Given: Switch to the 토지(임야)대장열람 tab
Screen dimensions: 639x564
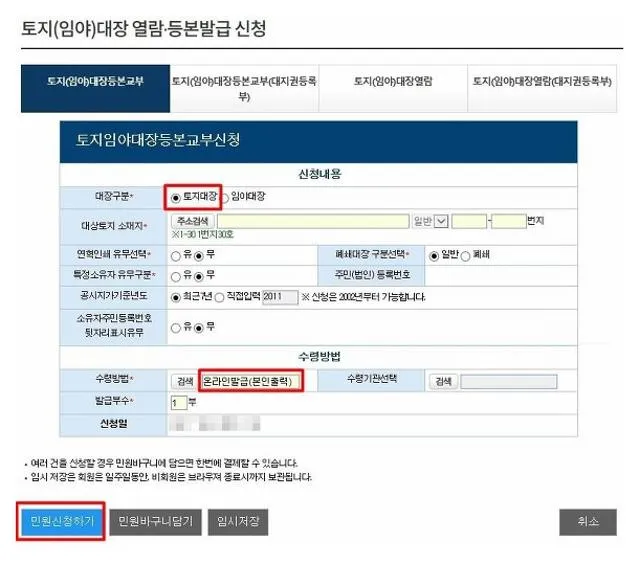Looking at the screenshot, I should tap(393, 88).
